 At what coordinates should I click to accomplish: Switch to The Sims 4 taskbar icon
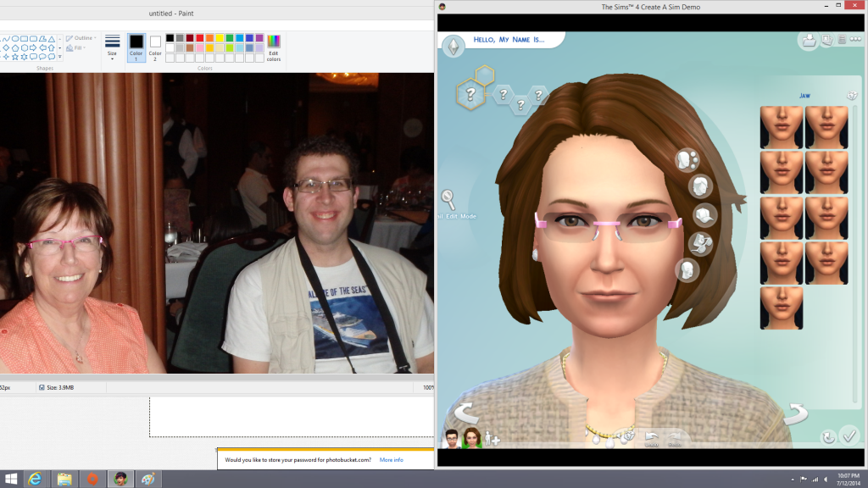pyautogui.click(x=120, y=479)
